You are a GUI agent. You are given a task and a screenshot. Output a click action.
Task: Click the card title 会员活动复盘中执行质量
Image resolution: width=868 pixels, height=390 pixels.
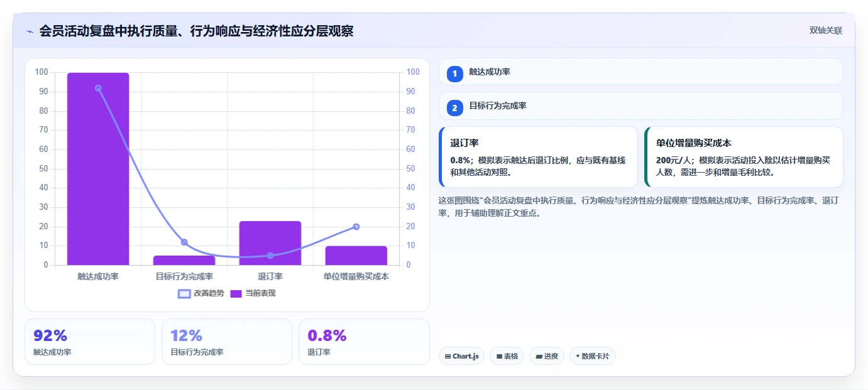[x=196, y=31]
